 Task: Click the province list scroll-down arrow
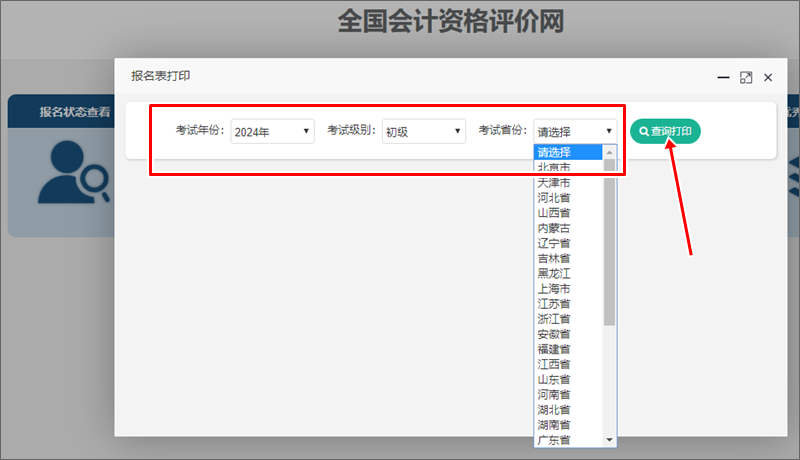click(x=609, y=440)
